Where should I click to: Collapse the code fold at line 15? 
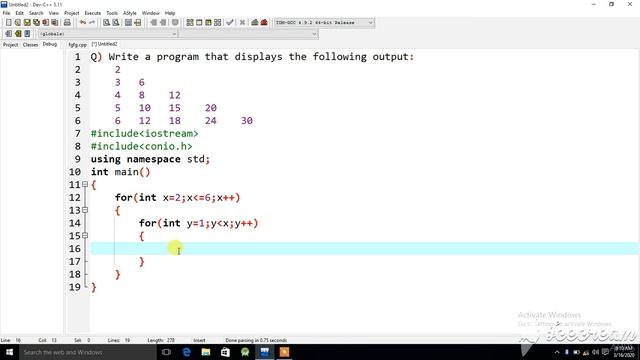point(85,236)
